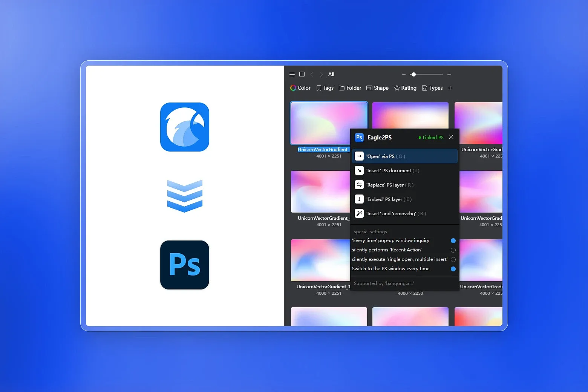Click the highlighted UnicornVectorGradient file name
This screenshot has width=588, height=392.
tap(324, 150)
